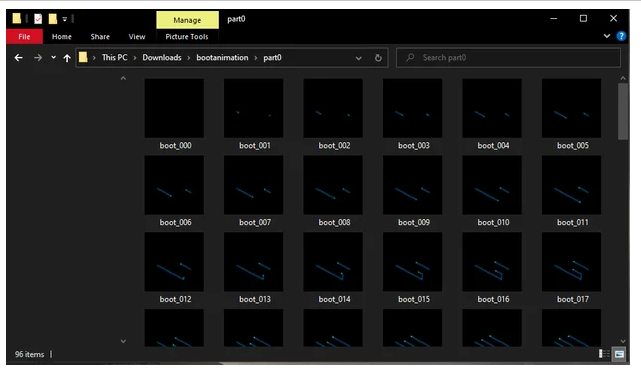Open the File menu

24,36
